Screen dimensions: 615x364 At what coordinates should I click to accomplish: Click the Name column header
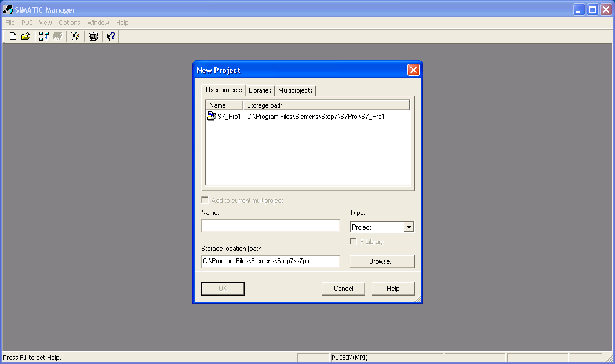click(x=224, y=105)
